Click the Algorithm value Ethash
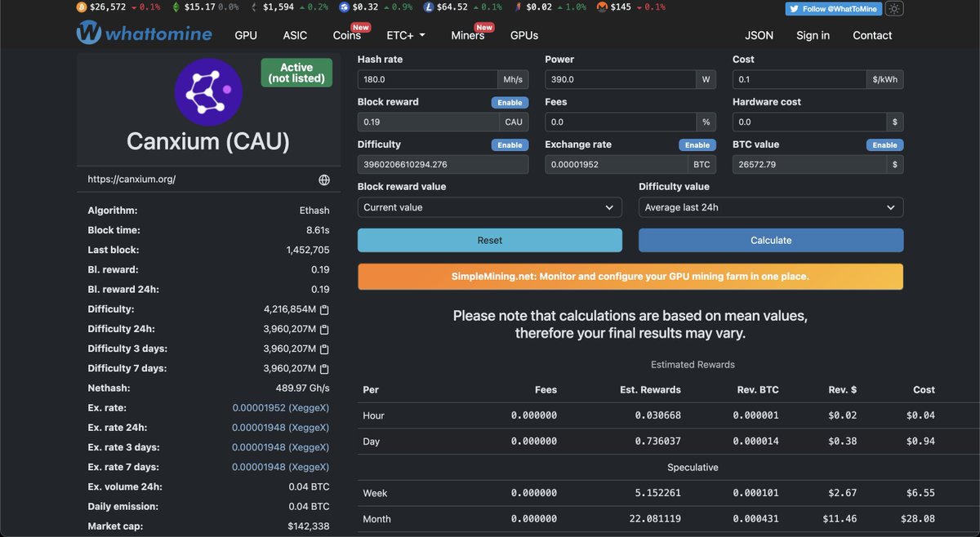This screenshot has height=537, width=980. click(314, 211)
